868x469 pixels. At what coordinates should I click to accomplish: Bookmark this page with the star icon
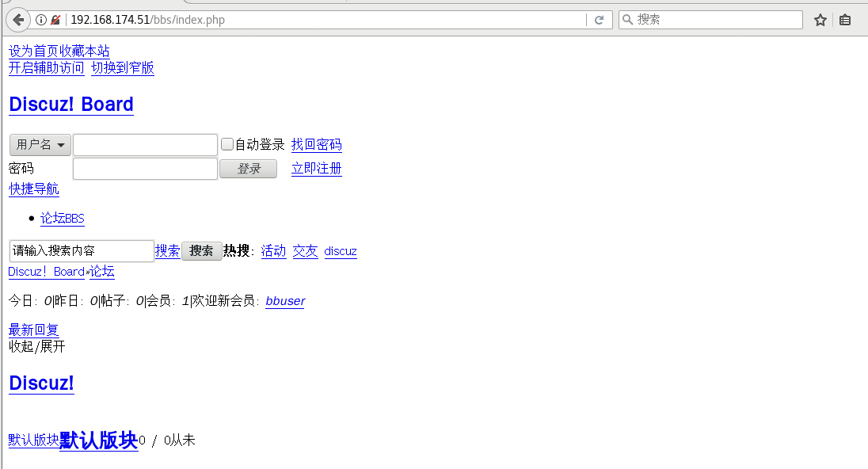pos(820,20)
